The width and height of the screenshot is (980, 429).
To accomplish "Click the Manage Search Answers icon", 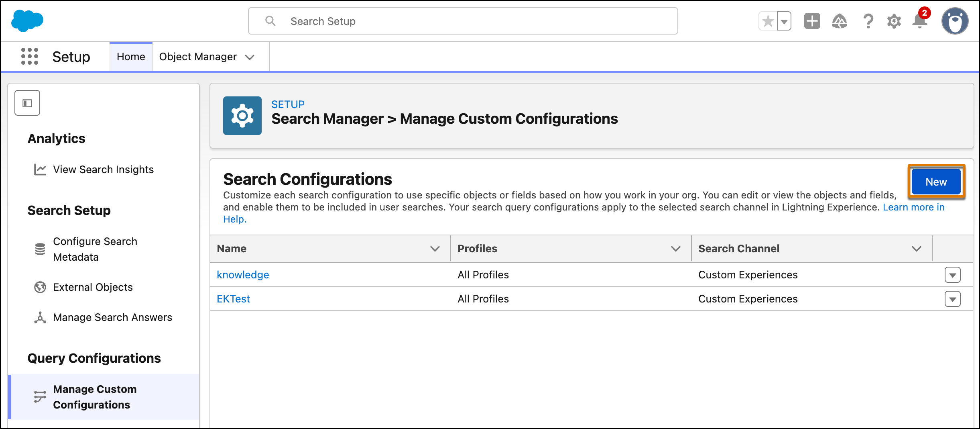I will 40,317.
